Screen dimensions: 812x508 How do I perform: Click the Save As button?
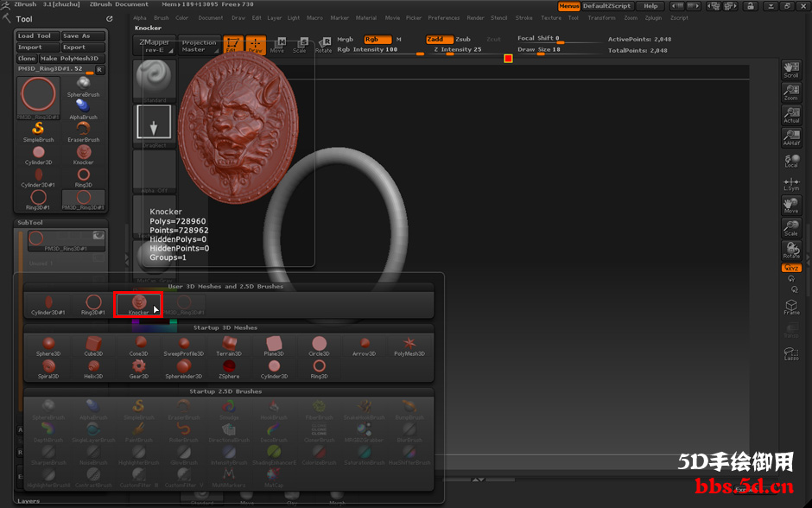pos(83,35)
